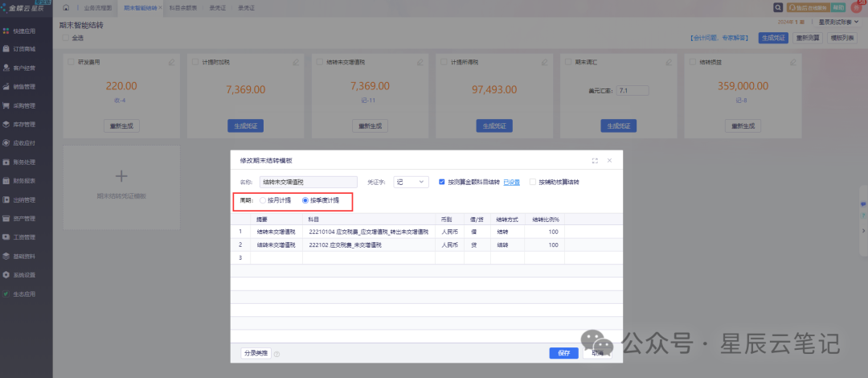This screenshot has width=868, height=378.
Task: Open the 星辰测试账套 account dropdown
Action: (839, 22)
